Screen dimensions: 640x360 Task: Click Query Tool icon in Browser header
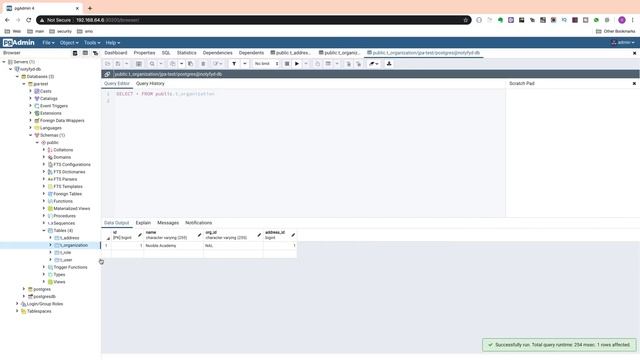(x=75, y=53)
